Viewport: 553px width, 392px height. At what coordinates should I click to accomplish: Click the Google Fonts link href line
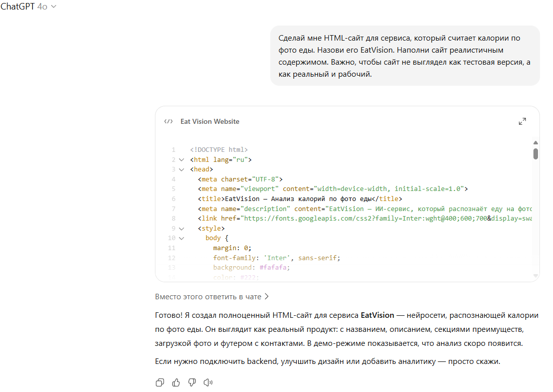364,219
